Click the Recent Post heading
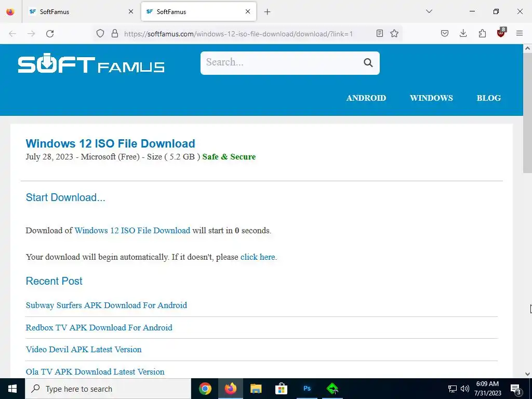The height and width of the screenshot is (399, 532). tap(54, 281)
